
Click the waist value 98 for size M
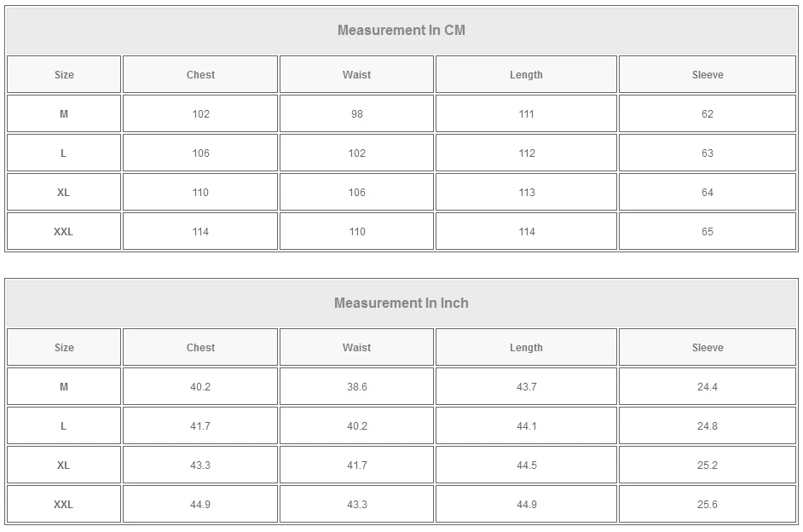point(356,114)
